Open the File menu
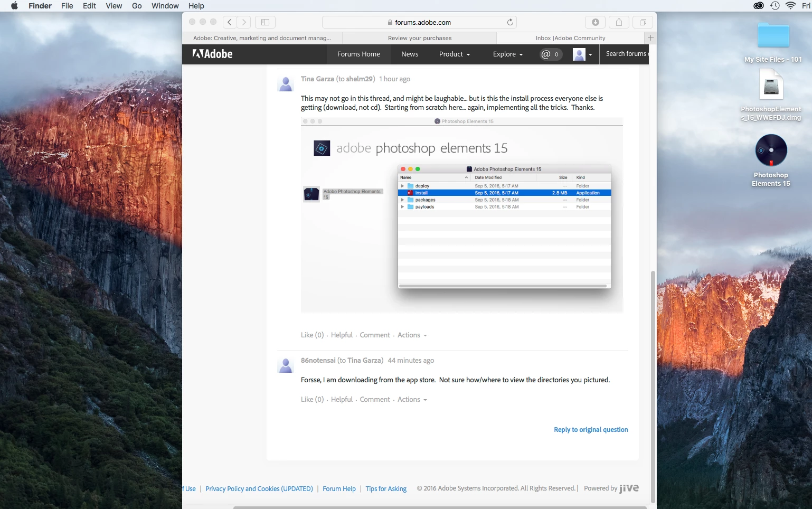 [67, 6]
